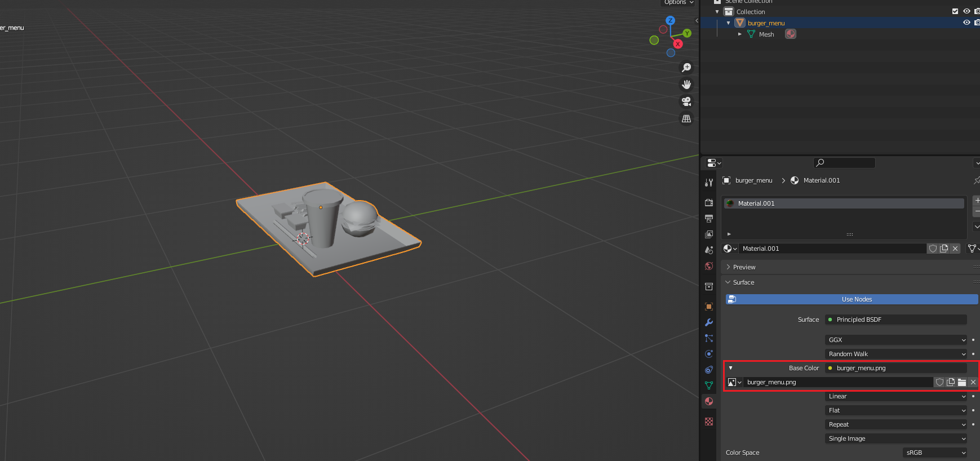Click the red X axis on the gizmo

coord(678,44)
